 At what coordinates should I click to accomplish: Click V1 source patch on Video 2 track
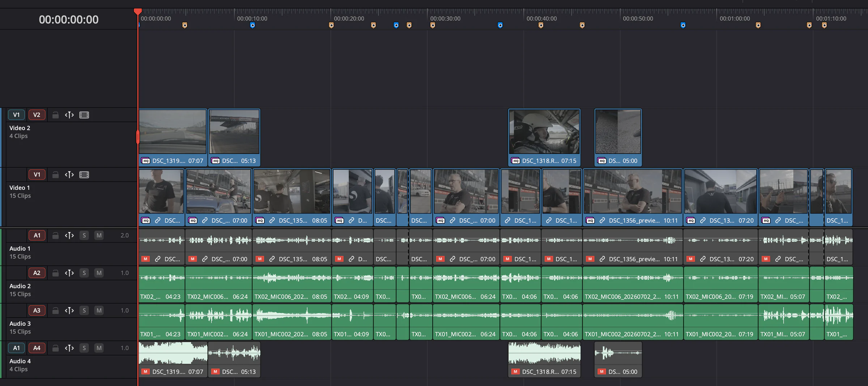(16, 115)
